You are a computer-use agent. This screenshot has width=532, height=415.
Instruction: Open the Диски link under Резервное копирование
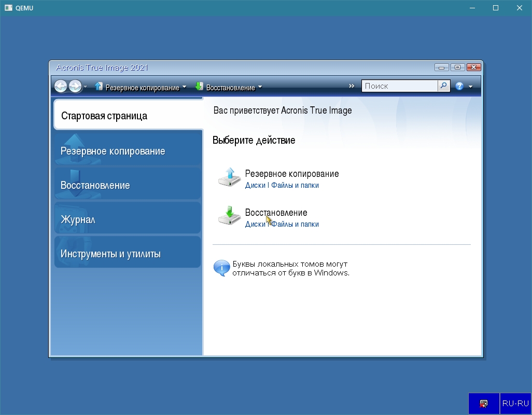255,185
